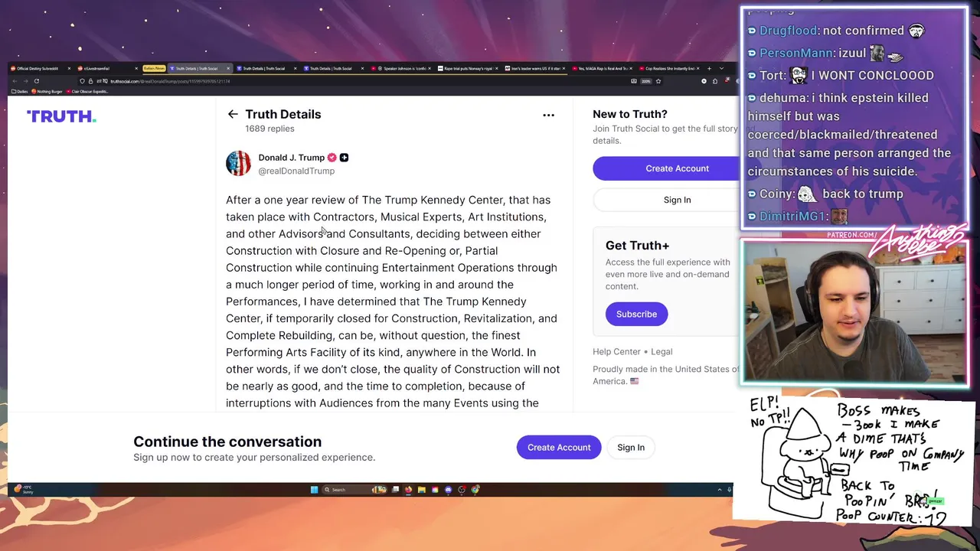The height and width of the screenshot is (551, 980).
Task: Open Donald J. Trump's profile avatar
Action: click(x=238, y=163)
